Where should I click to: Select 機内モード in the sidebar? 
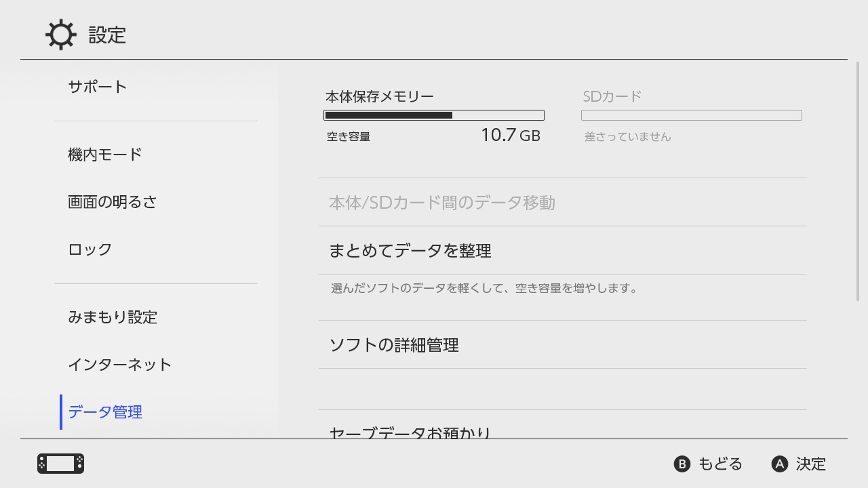click(x=105, y=155)
